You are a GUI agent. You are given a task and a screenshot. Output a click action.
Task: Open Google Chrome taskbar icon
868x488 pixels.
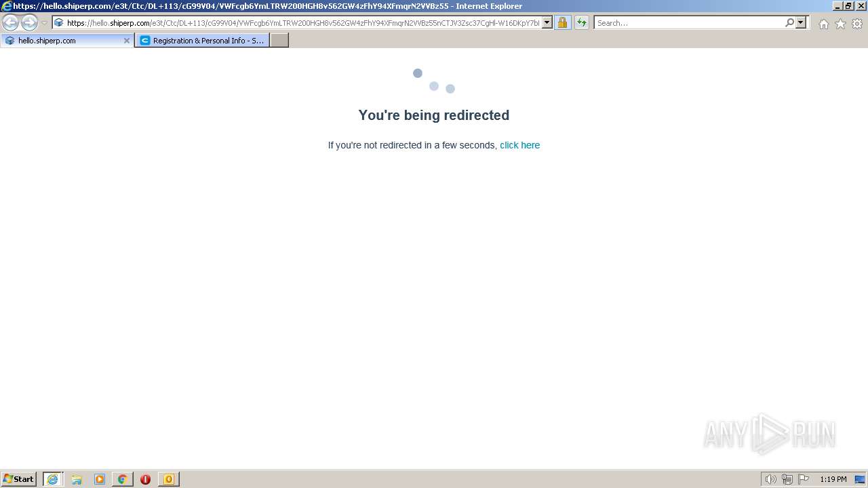click(122, 479)
